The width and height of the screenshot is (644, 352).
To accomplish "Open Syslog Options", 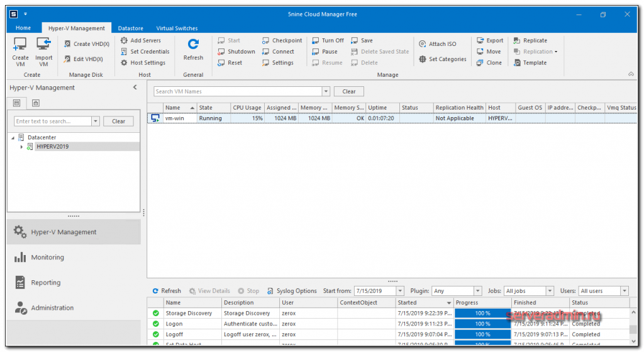I will click(x=292, y=291).
